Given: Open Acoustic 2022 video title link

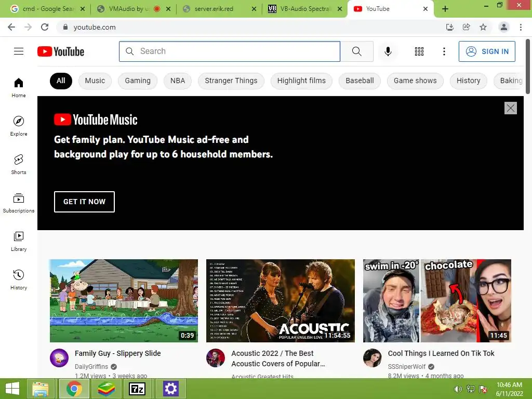Looking at the screenshot, I should click(278, 358).
